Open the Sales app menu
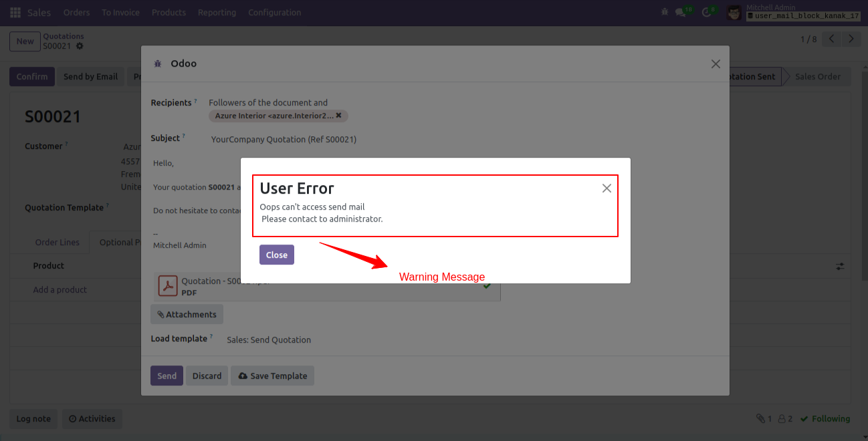 point(39,13)
